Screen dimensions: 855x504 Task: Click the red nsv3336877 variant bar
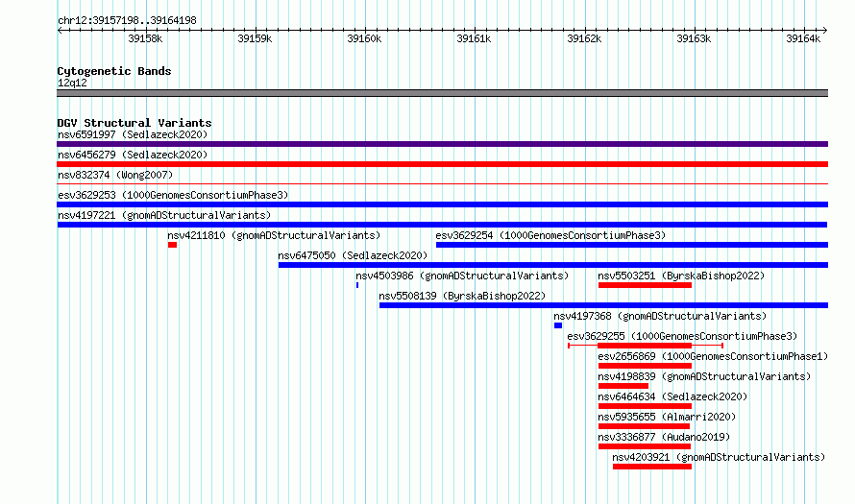pyautogui.click(x=645, y=446)
